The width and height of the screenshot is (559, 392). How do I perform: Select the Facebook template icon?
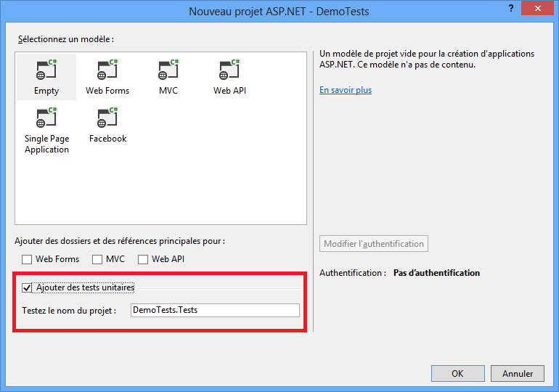click(107, 118)
